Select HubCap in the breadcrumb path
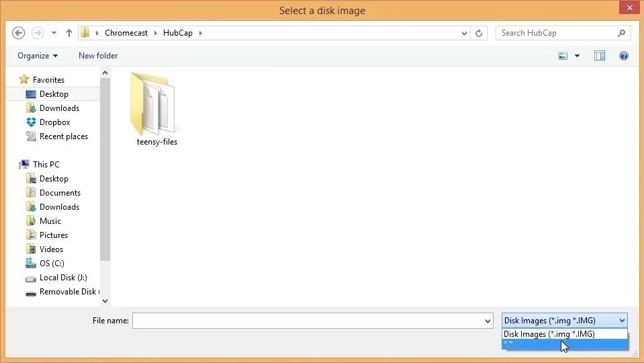 click(177, 33)
